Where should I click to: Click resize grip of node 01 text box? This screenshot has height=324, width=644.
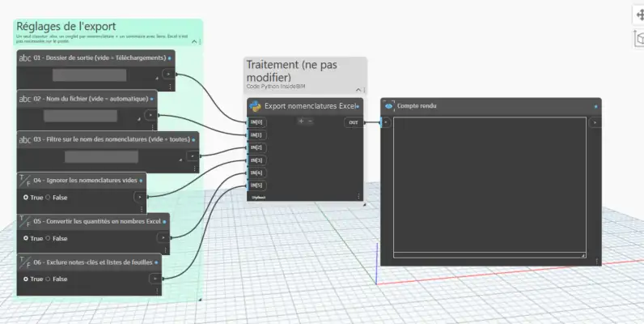click(x=156, y=78)
